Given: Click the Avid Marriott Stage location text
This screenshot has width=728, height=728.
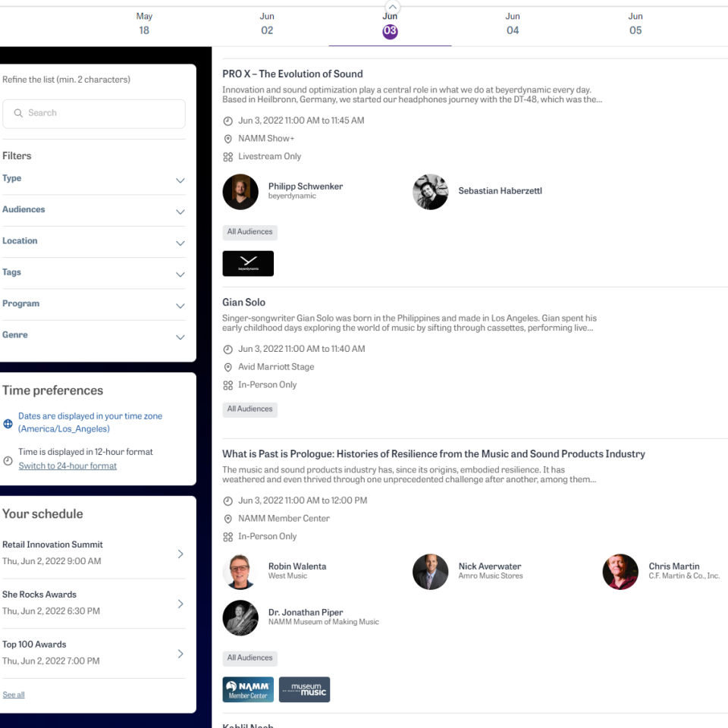Looking at the screenshot, I should click(x=276, y=367).
